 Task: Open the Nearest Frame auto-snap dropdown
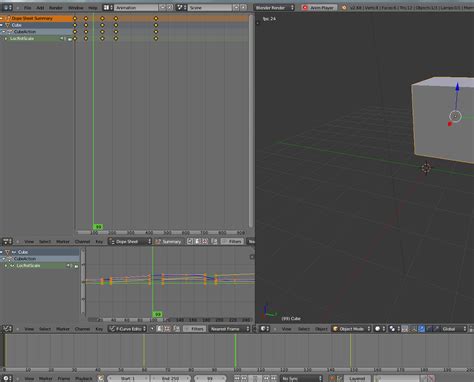pos(230,329)
